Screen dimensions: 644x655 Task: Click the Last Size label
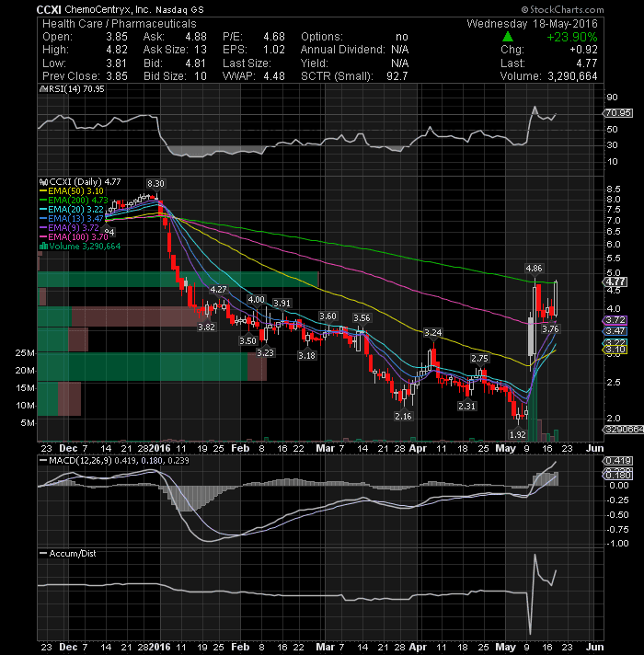247,63
